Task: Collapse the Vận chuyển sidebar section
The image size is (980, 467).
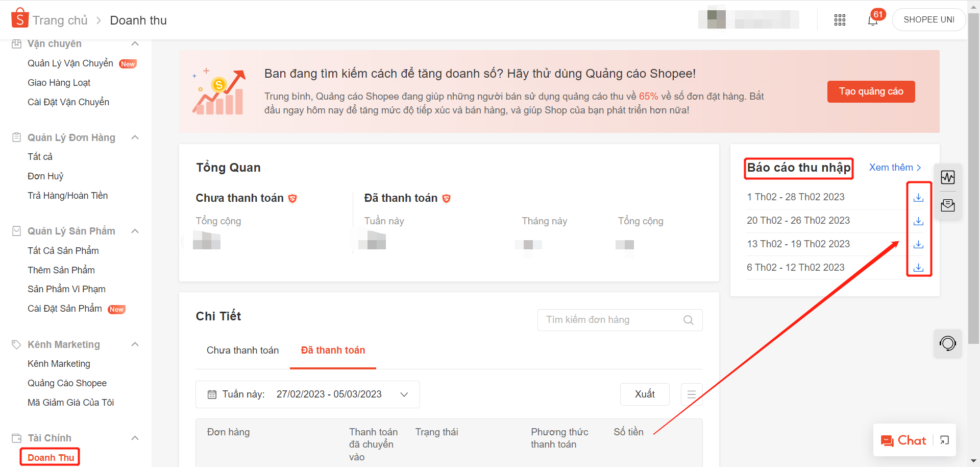Action: (x=135, y=44)
